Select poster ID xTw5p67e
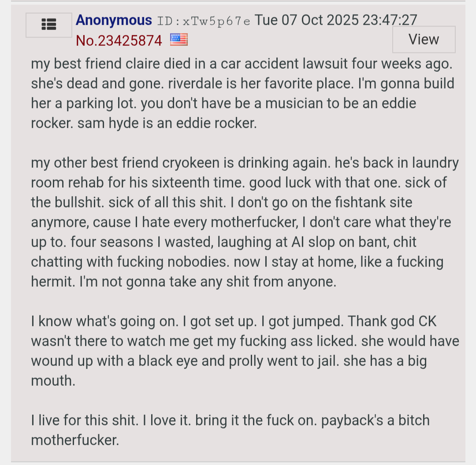The width and height of the screenshot is (476, 465). coord(204,21)
